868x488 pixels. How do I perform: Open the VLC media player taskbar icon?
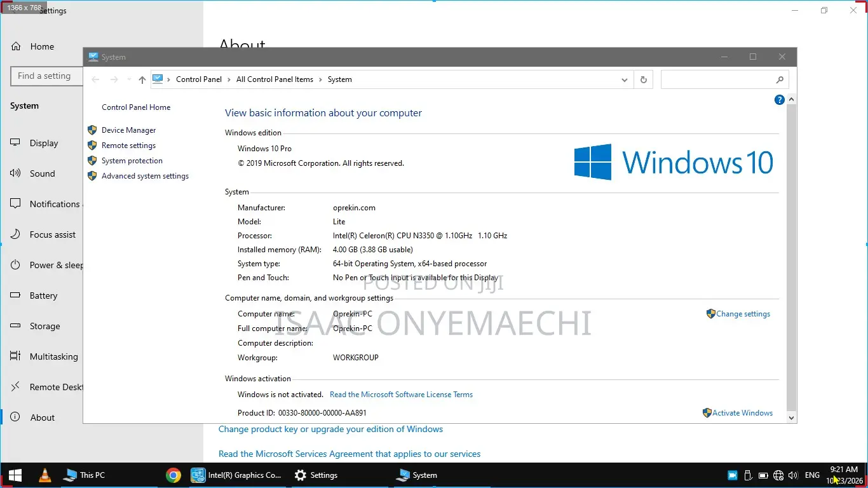click(45, 475)
